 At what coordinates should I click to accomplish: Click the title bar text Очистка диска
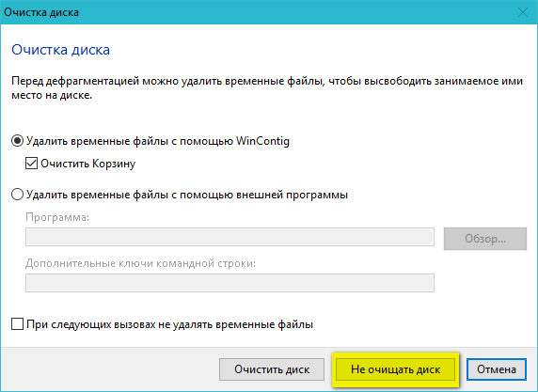[x=41, y=12]
